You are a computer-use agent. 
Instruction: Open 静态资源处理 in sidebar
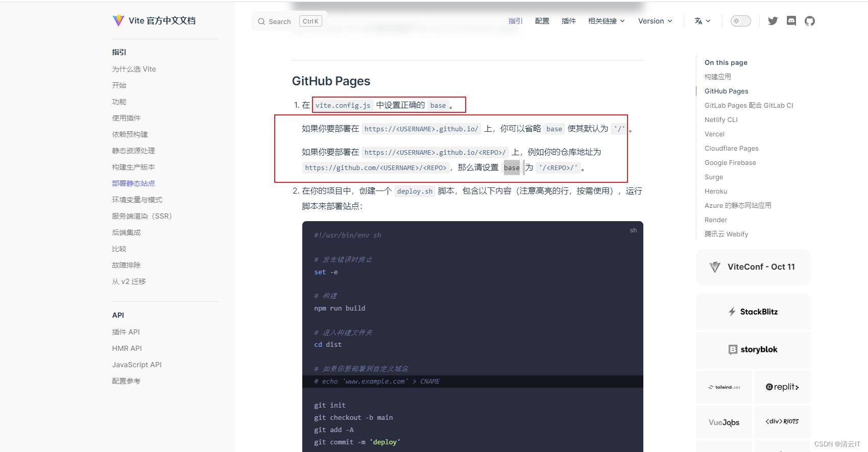[134, 151]
